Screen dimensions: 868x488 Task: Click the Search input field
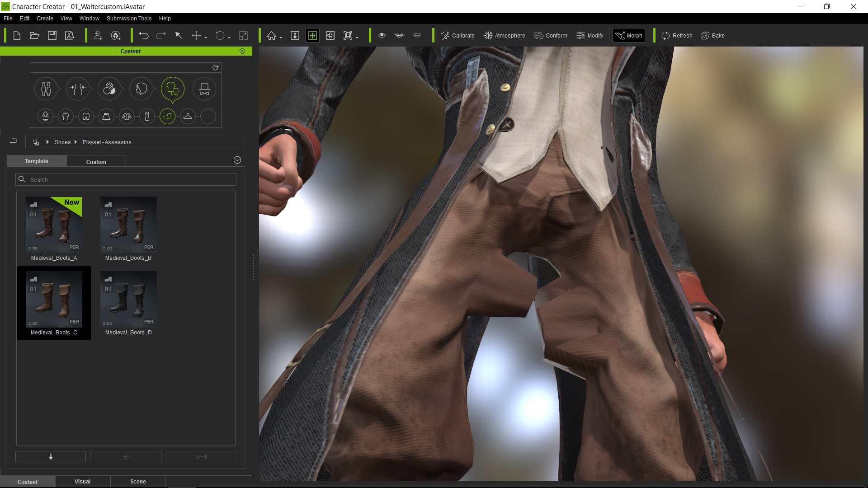pyautogui.click(x=126, y=179)
